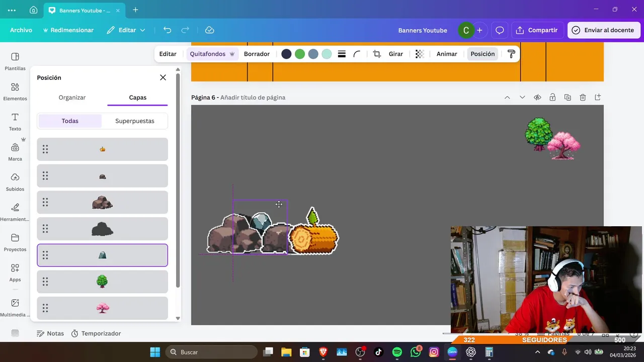Image resolution: width=644 pixels, height=362 pixels.
Task: Select the brown rocks layer row
Action: tap(102, 202)
